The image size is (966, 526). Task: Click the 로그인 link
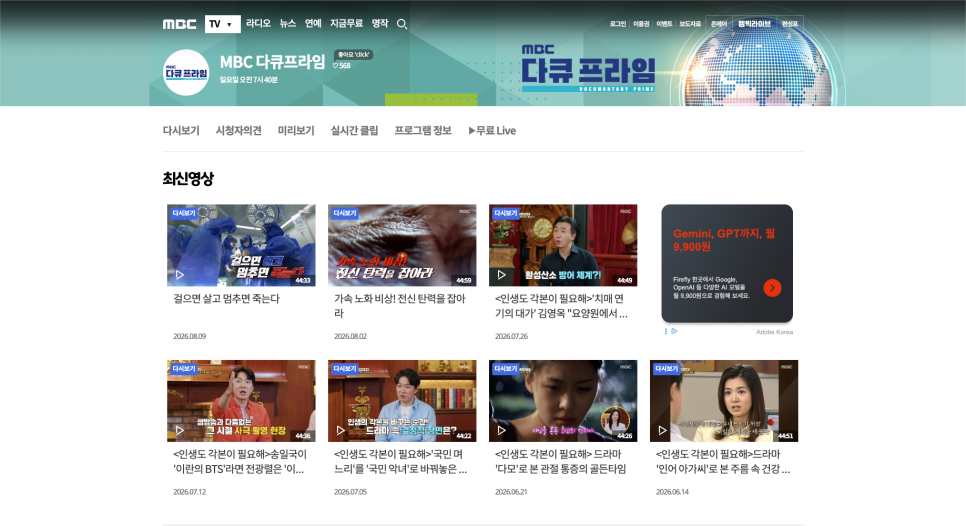617,24
